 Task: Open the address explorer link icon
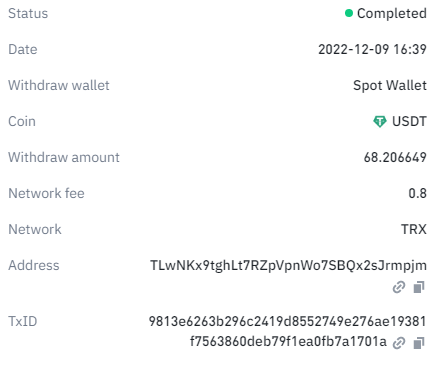click(399, 287)
